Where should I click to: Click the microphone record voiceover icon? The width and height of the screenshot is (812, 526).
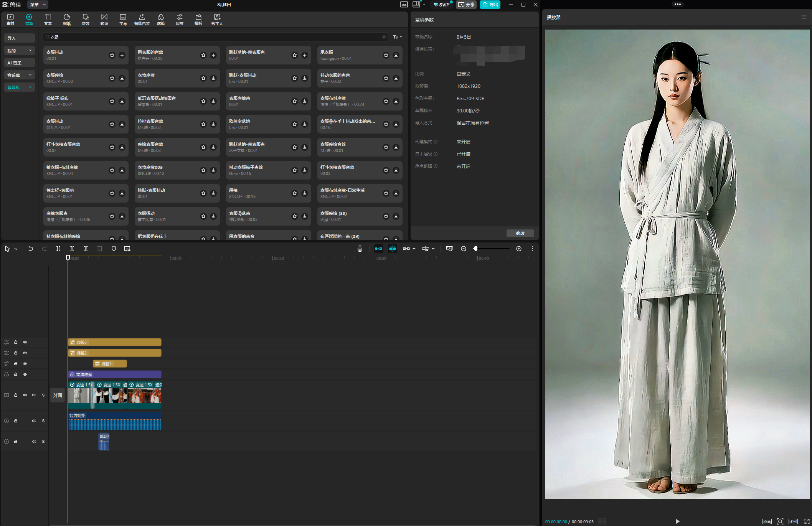[x=360, y=249]
